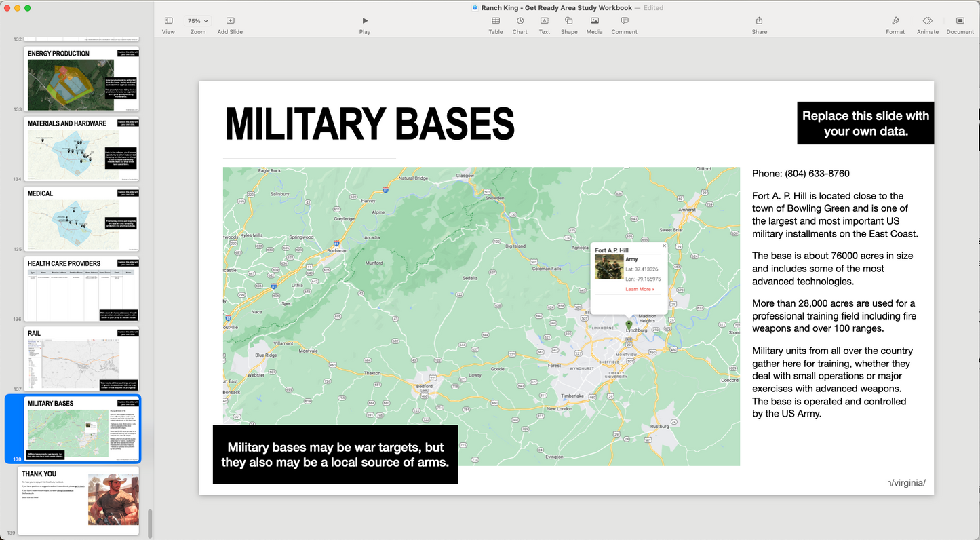Image resolution: width=980 pixels, height=540 pixels.
Task: Click the 'Replace this slide' black box
Action: point(865,123)
